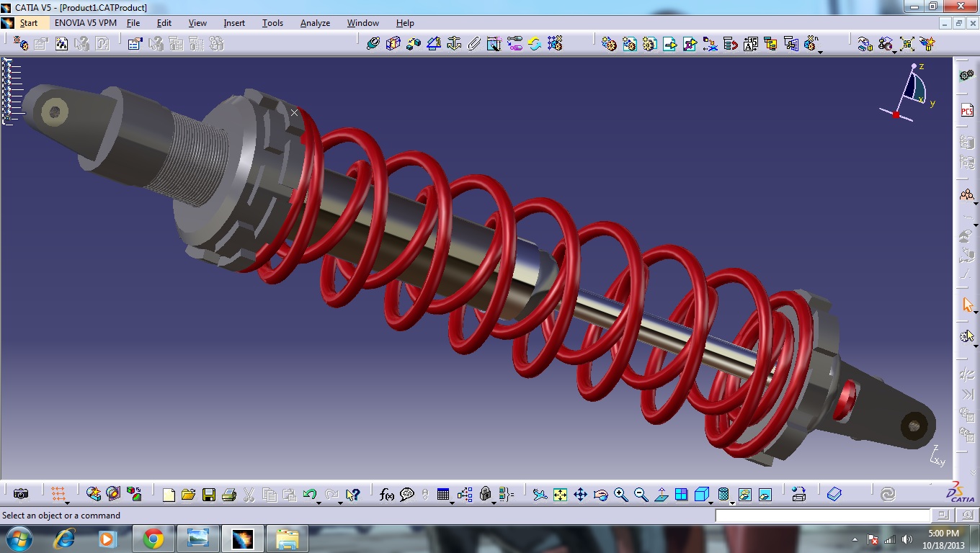The image size is (980, 553).
Task: Click the What's This help icon
Action: (352, 495)
